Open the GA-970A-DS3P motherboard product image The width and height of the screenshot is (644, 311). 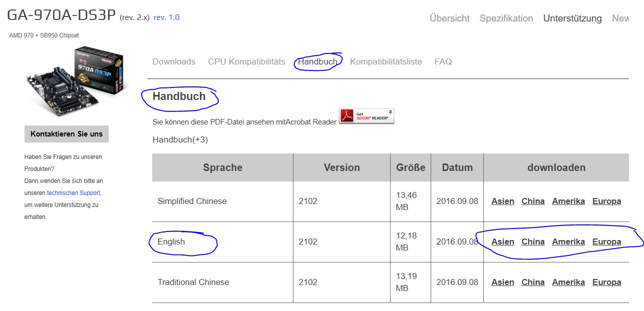click(x=75, y=81)
